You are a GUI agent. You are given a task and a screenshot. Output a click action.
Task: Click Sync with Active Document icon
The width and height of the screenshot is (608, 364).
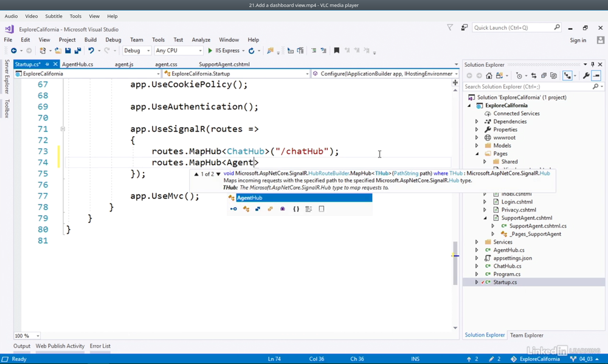point(534,76)
